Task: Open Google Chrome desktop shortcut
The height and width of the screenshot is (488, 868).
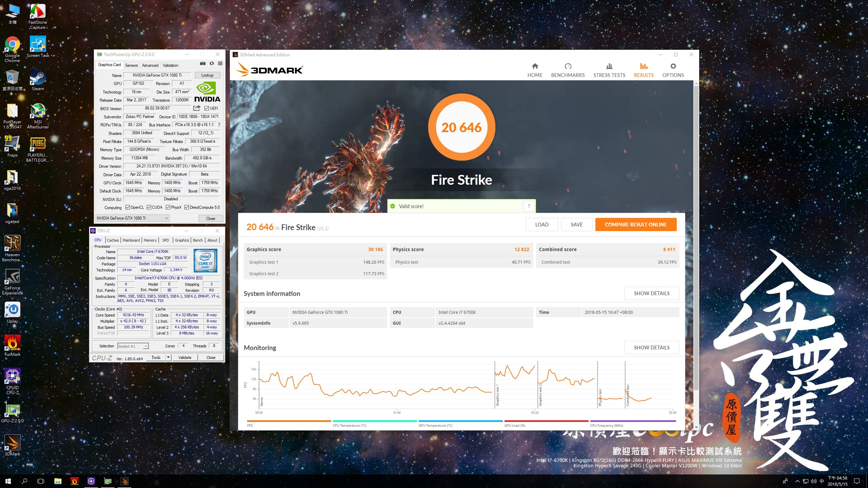Action: tap(12, 49)
